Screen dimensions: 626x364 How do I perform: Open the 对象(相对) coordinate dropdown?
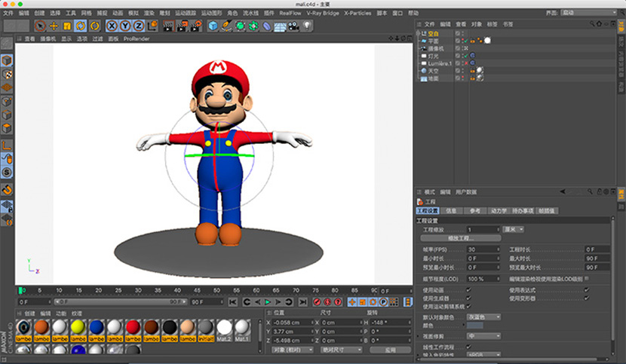[293, 350]
